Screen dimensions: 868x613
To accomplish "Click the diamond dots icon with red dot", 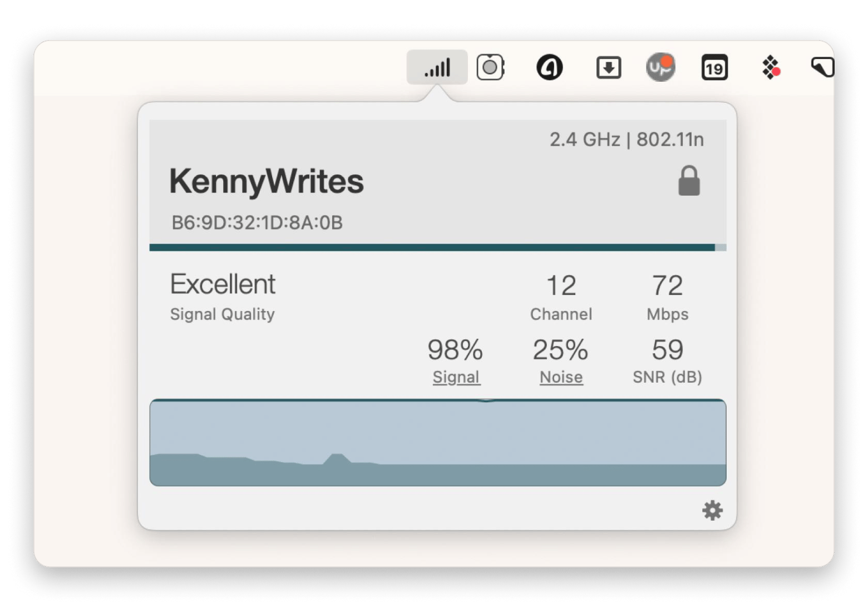I will (x=771, y=68).
